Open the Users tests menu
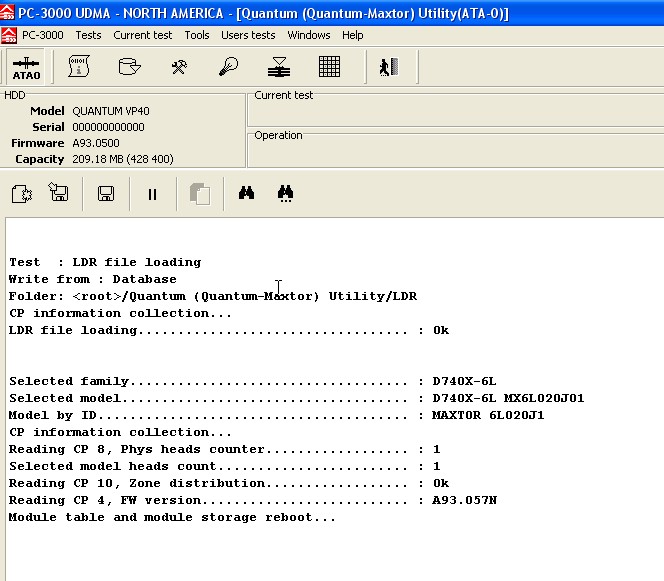Viewport: 664px width, 581px height. point(248,35)
